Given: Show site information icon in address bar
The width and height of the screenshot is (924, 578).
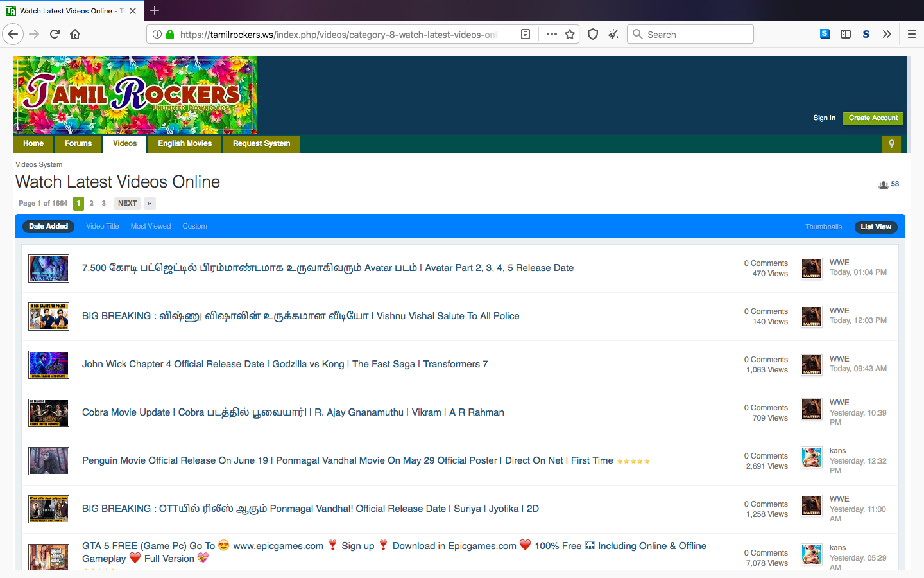Looking at the screenshot, I should (x=157, y=34).
